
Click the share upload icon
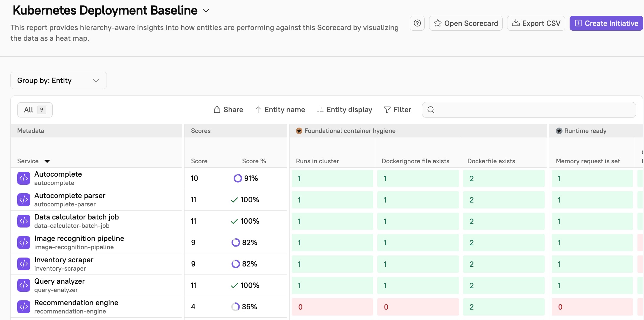pos(217,109)
